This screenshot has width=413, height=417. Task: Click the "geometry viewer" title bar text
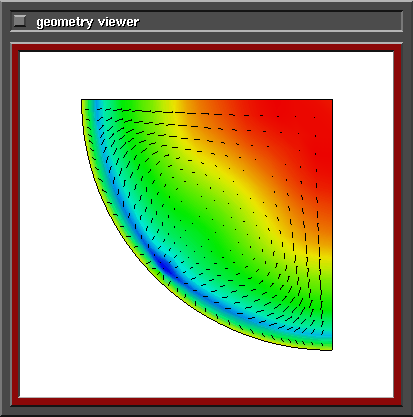point(88,22)
